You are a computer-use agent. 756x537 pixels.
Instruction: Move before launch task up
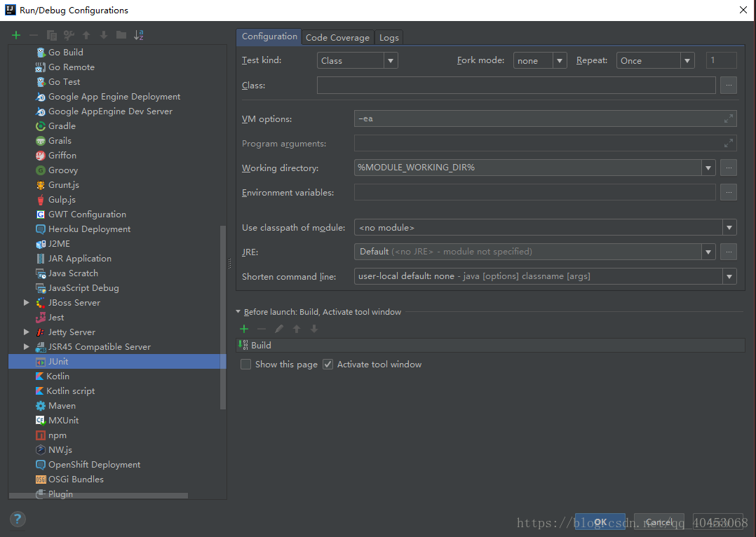pyautogui.click(x=297, y=329)
